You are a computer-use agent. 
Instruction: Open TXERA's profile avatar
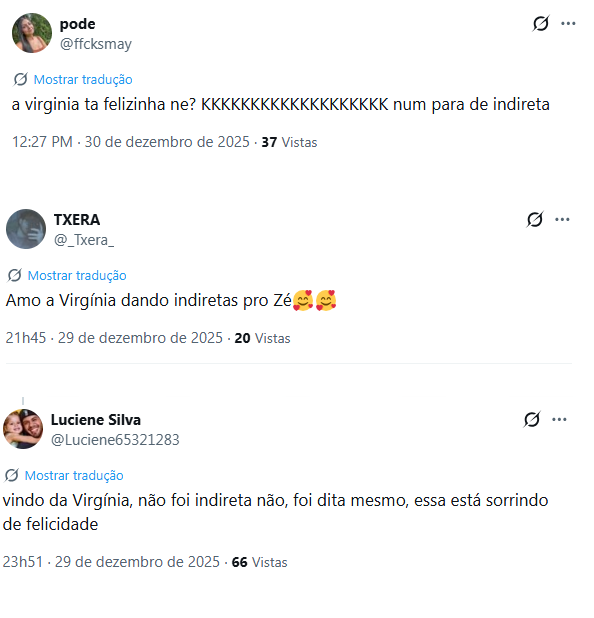pyautogui.click(x=26, y=229)
